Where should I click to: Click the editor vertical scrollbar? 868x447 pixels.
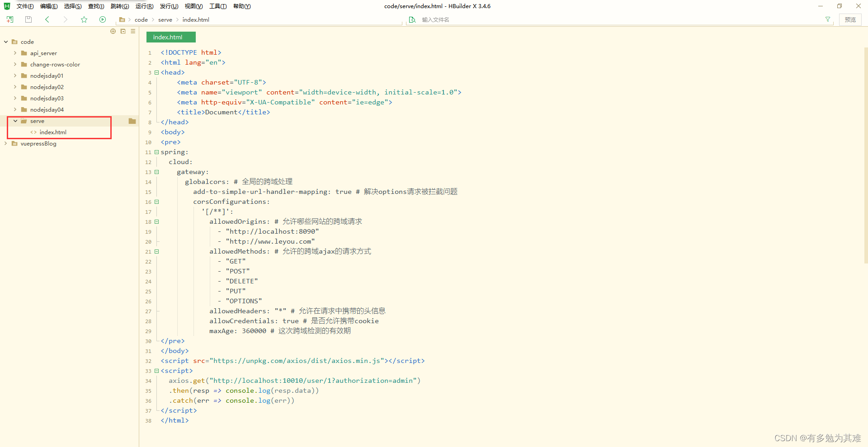[865, 155]
